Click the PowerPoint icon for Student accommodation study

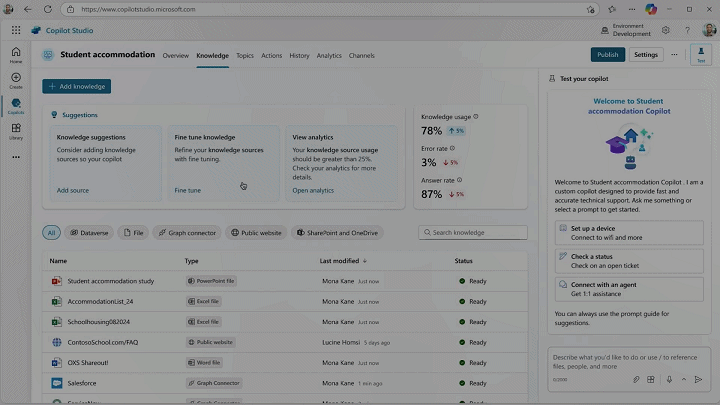(x=57, y=281)
